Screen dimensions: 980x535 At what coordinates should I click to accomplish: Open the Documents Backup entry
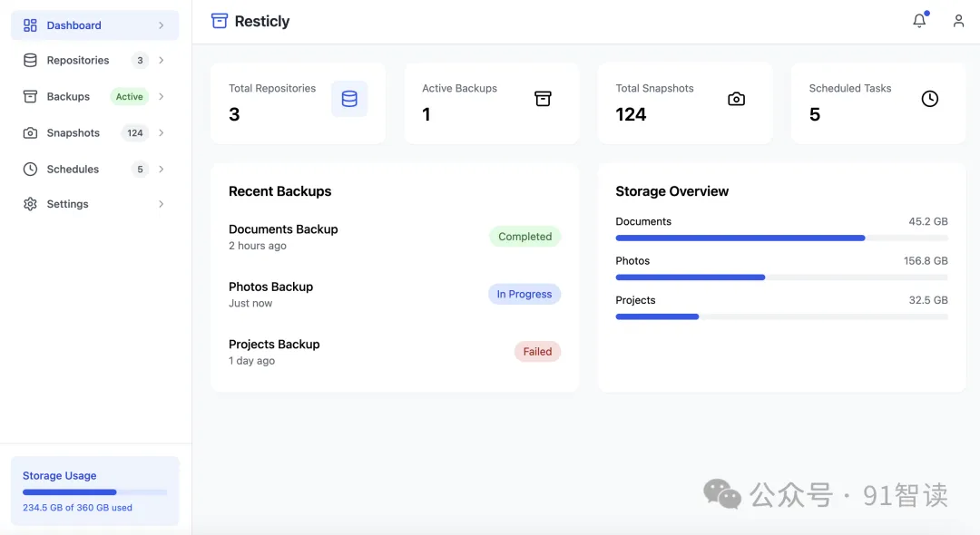[x=283, y=229]
